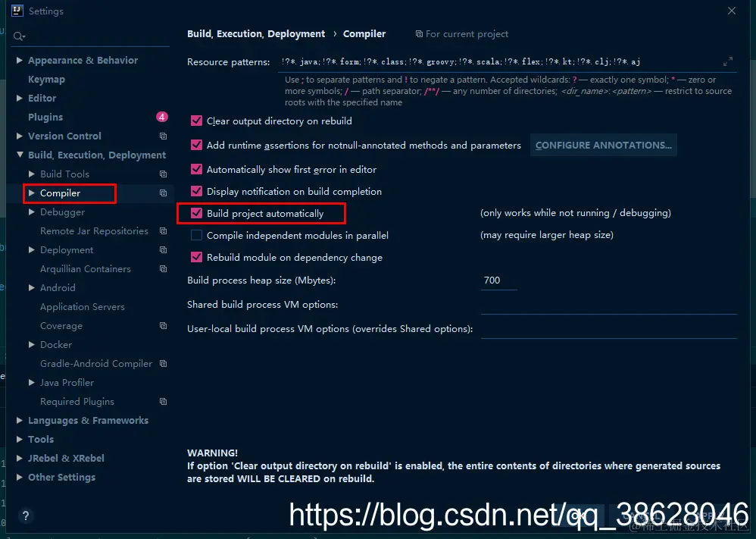Expand JRebel & XRebel section

[x=19, y=459]
